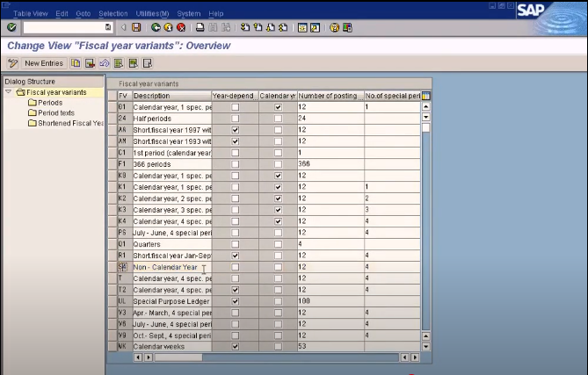Click the table configuration icon above scrollbar
The width and height of the screenshot is (588, 375).
(425, 96)
